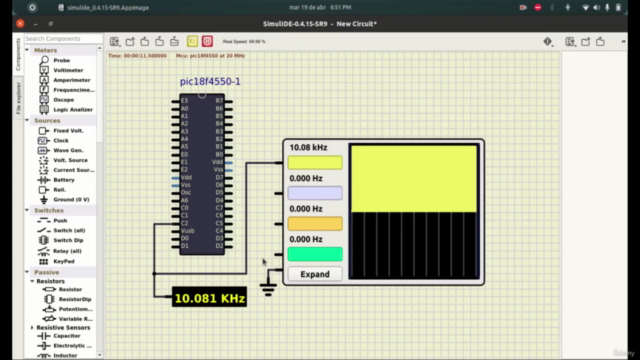Click the print/export toolbar icon
Screen dimensions: 640x360
(x=174, y=41)
